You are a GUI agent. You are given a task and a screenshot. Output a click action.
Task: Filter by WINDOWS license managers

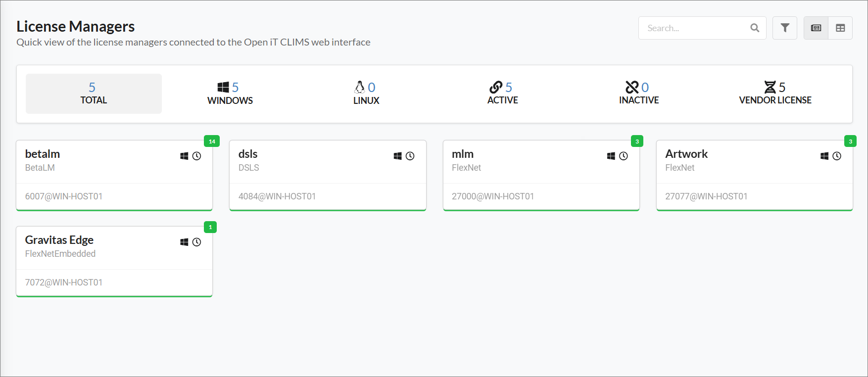pyautogui.click(x=230, y=94)
